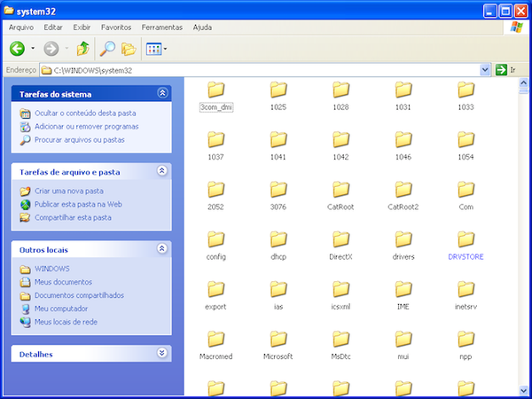Open the Editar menu
This screenshot has height=399, width=532.
pyautogui.click(x=53, y=27)
